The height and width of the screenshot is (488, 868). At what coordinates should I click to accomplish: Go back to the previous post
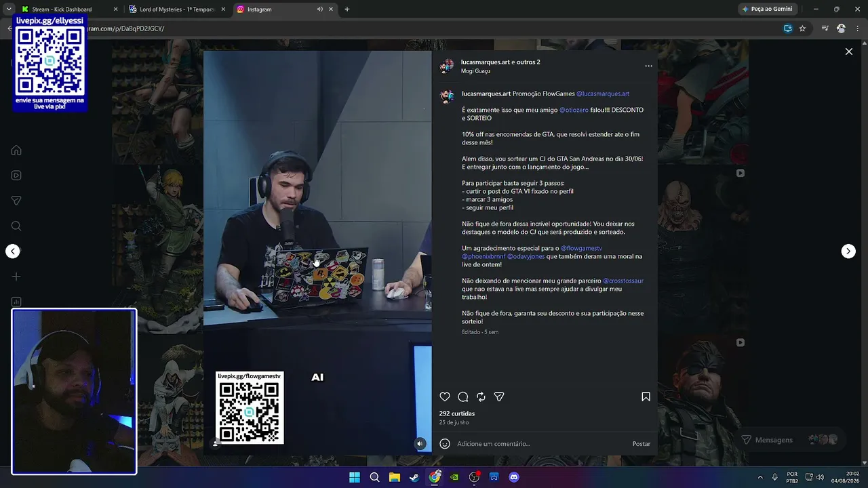13,251
